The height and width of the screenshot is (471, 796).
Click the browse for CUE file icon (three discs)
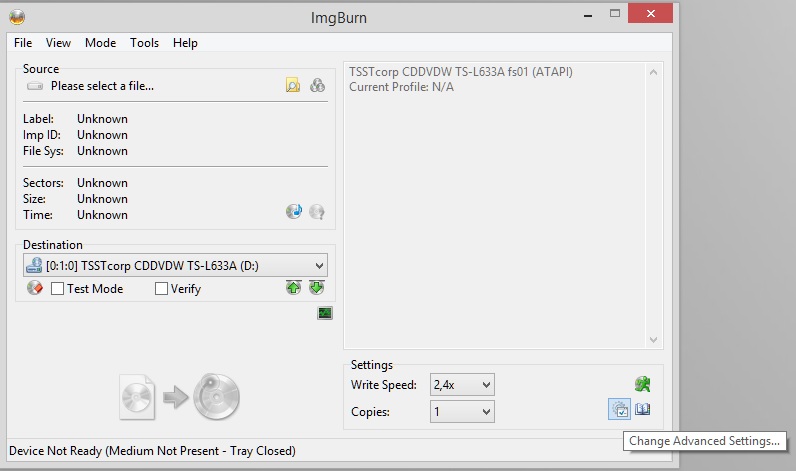point(317,85)
